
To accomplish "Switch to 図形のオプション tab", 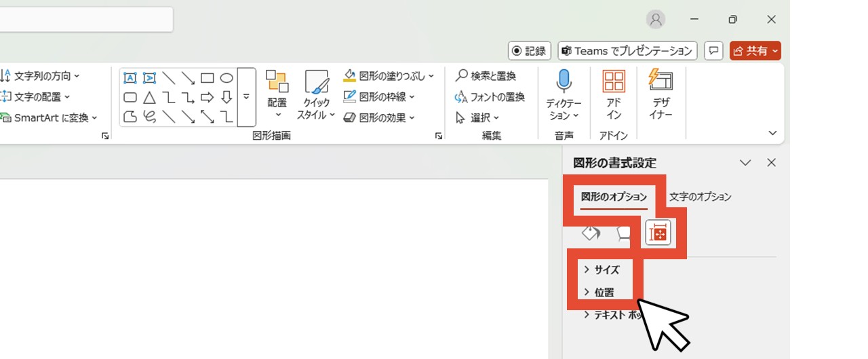I will click(x=614, y=197).
